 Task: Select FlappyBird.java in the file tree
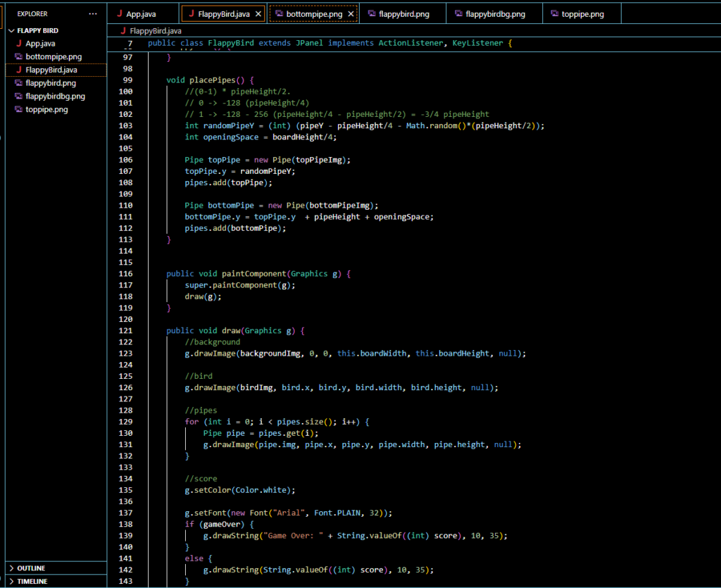(51, 70)
